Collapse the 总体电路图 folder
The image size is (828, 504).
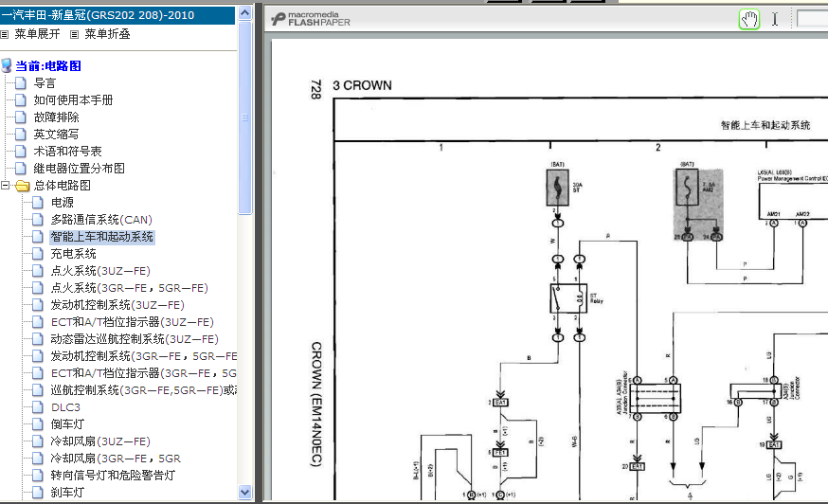[6, 186]
